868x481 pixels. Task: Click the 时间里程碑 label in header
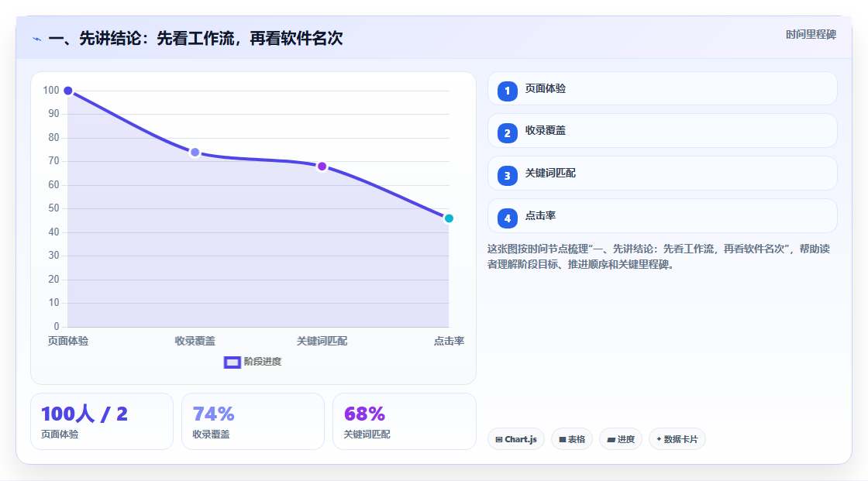[811, 34]
